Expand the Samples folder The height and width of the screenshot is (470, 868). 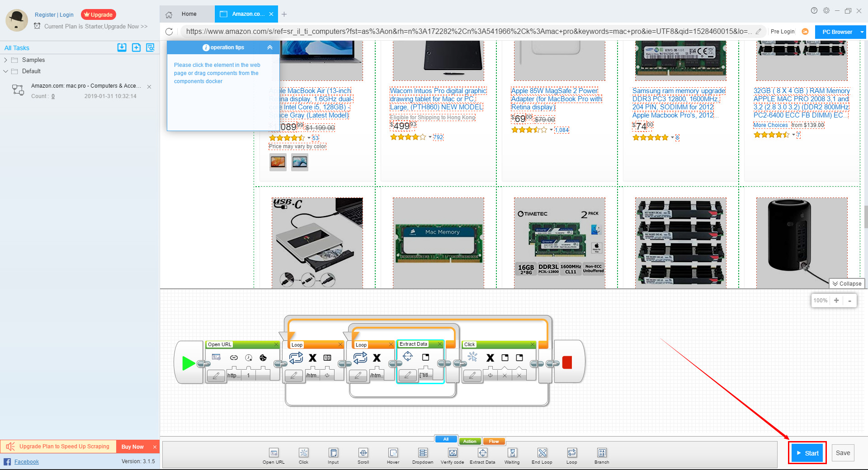click(x=5, y=60)
